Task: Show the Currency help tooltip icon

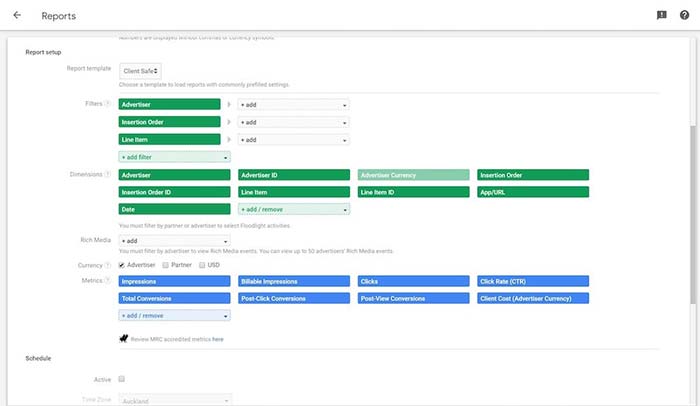Action: [107, 265]
